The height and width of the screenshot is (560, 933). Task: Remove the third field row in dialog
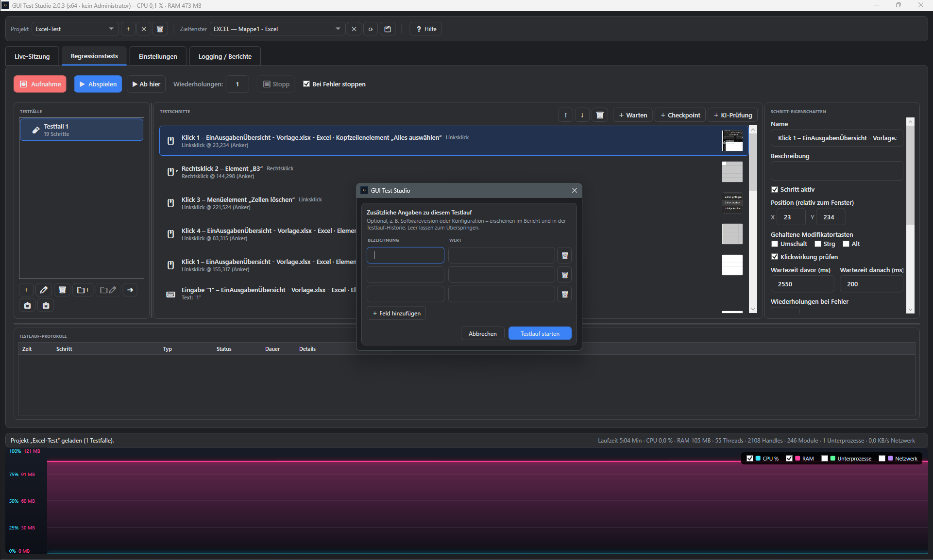click(x=564, y=294)
